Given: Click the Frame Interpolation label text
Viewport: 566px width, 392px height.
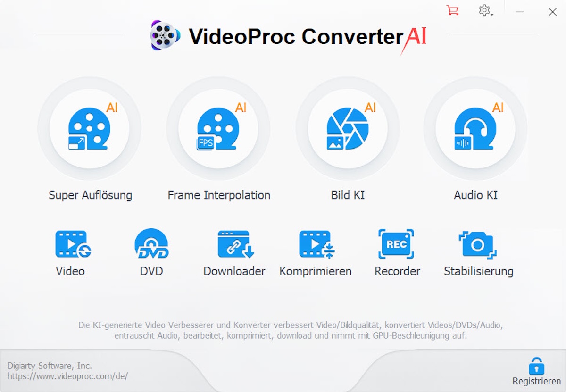Looking at the screenshot, I should coord(219,195).
